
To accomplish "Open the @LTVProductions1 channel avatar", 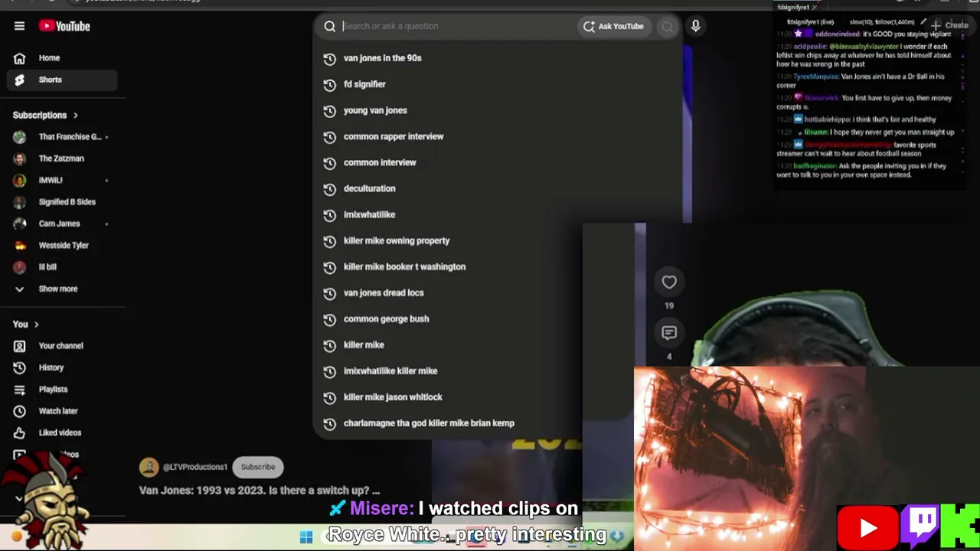I will click(x=149, y=467).
